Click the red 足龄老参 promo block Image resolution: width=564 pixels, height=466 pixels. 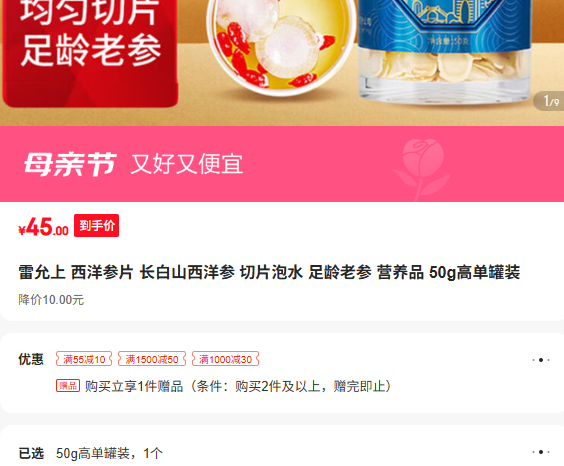point(90,52)
